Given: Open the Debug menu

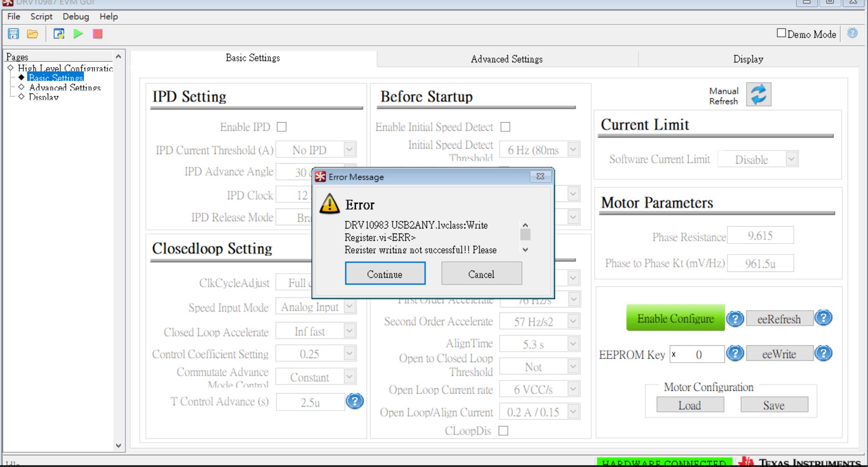Looking at the screenshot, I should coord(76,16).
